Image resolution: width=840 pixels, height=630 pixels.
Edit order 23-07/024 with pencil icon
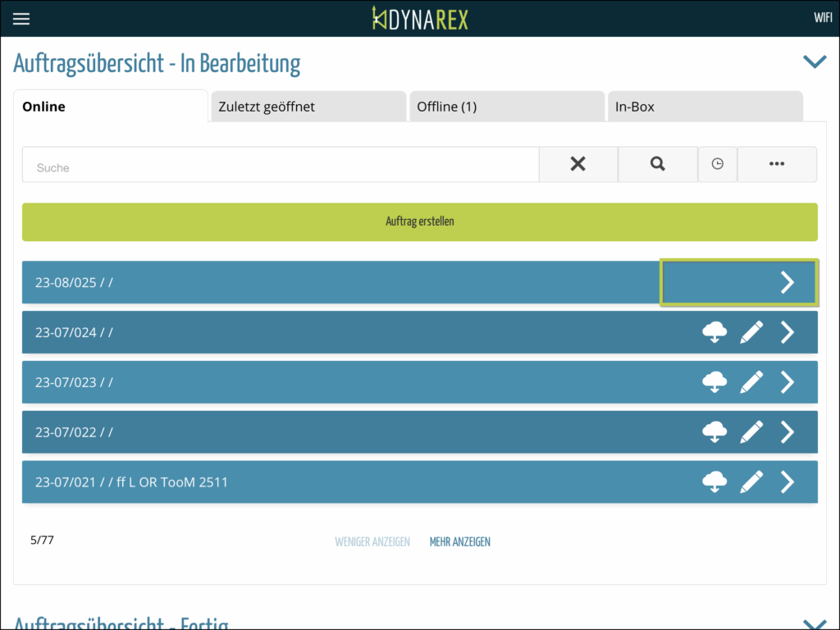tap(751, 332)
